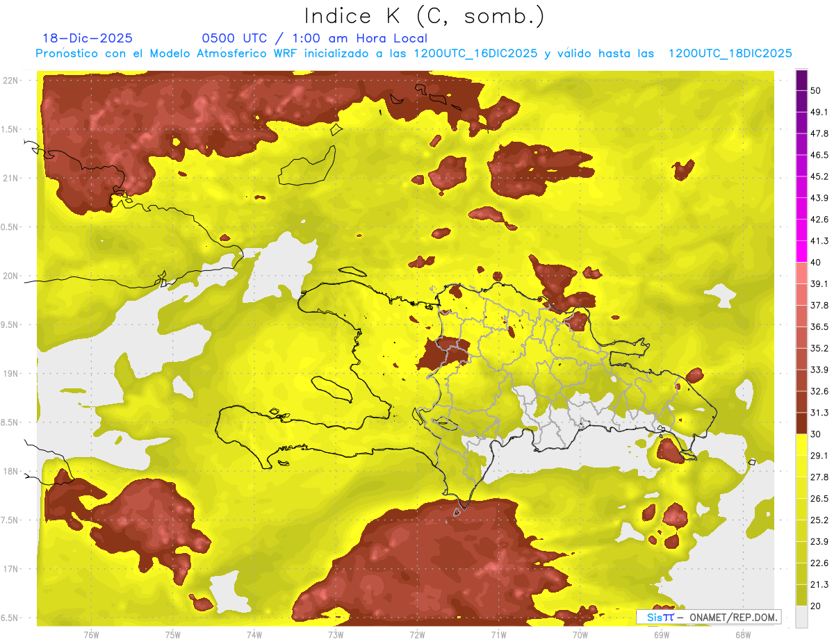Click the '72W' longitude label
Viewport: 834px width, 644px height.
pos(417,635)
